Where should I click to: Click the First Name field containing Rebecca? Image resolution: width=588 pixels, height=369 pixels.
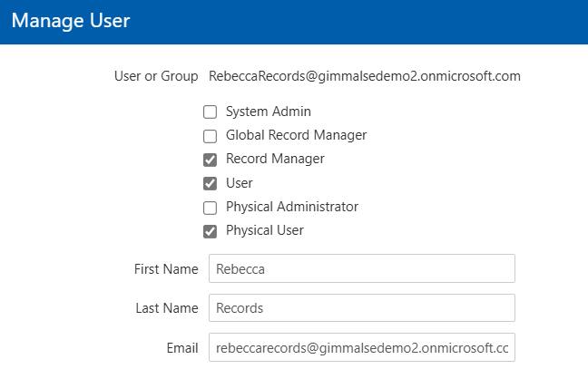[361, 268]
